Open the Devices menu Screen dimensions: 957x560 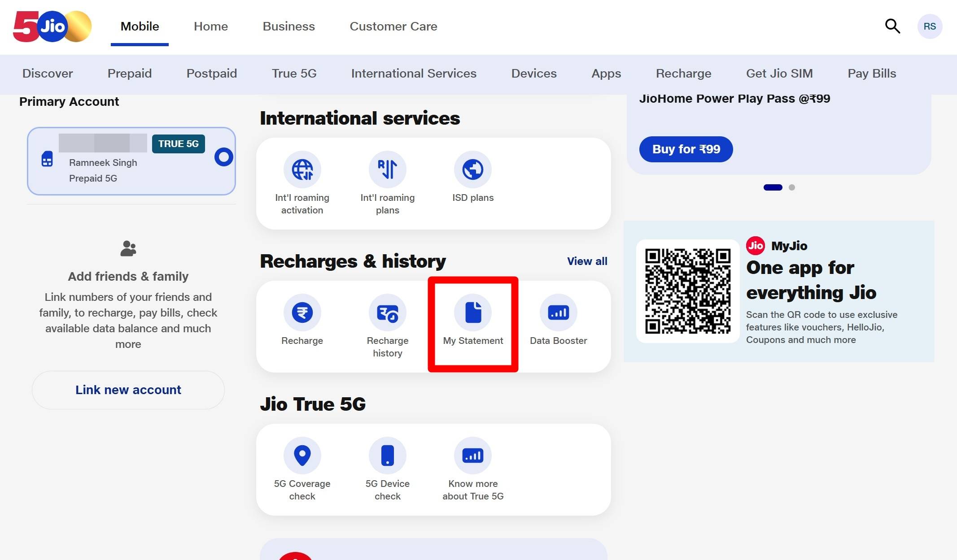[534, 74]
